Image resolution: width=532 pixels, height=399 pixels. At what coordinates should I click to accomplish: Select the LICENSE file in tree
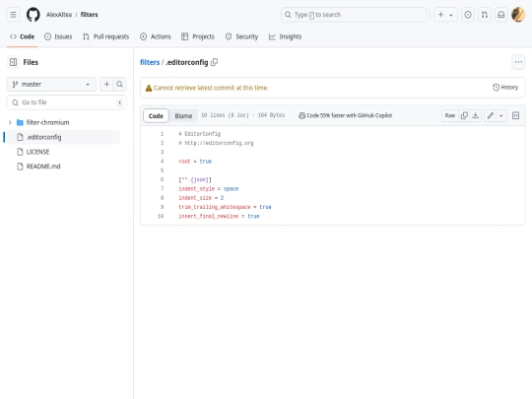click(x=37, y=152)
